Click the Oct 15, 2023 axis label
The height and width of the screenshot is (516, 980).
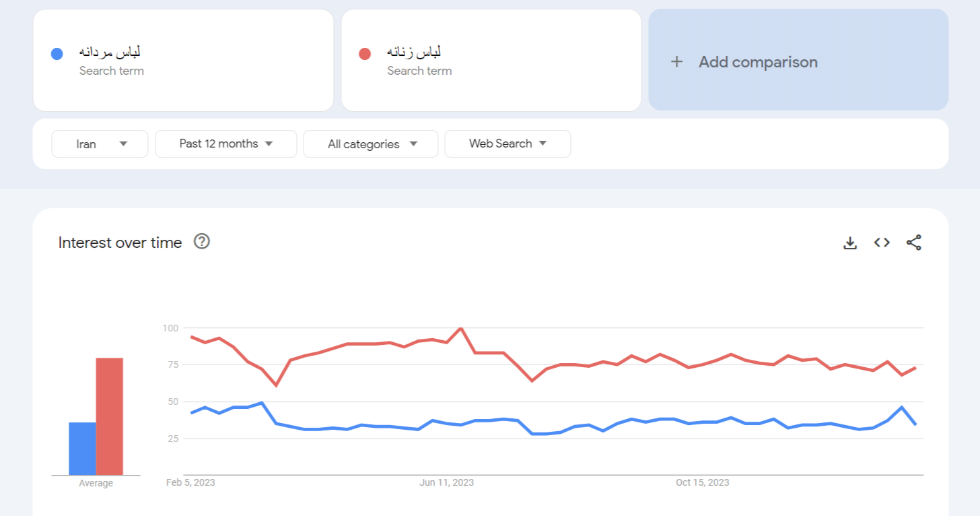[703, 483]
